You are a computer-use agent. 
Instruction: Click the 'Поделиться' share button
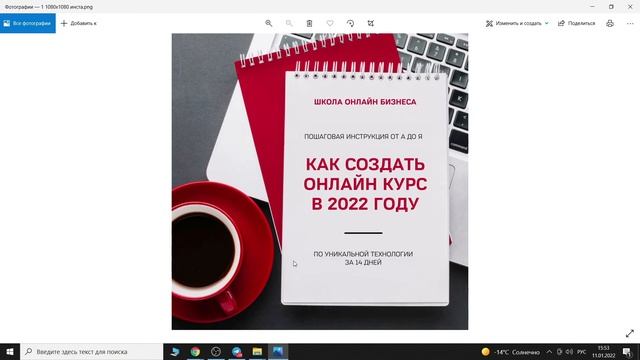tap(576, 23)
